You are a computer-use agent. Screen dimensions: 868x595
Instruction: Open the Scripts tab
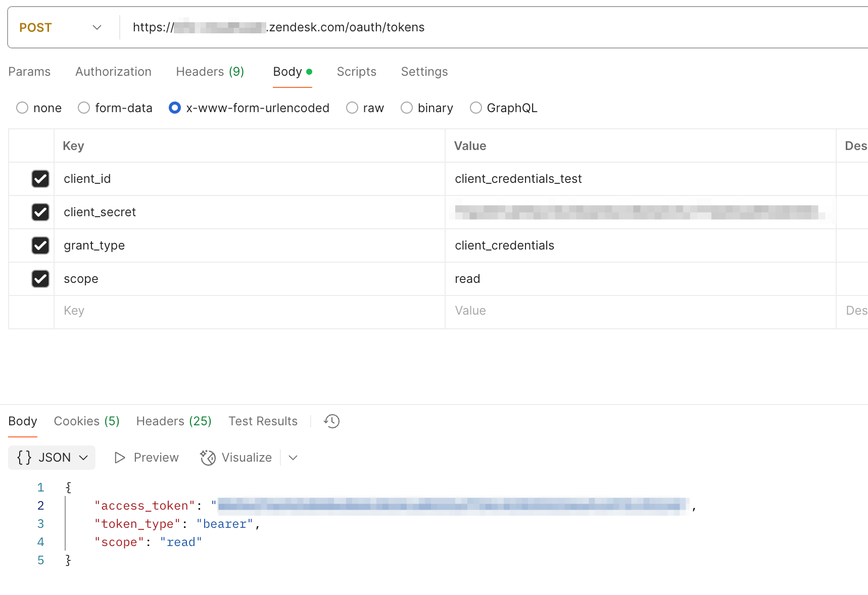click(x=356, y=72)
